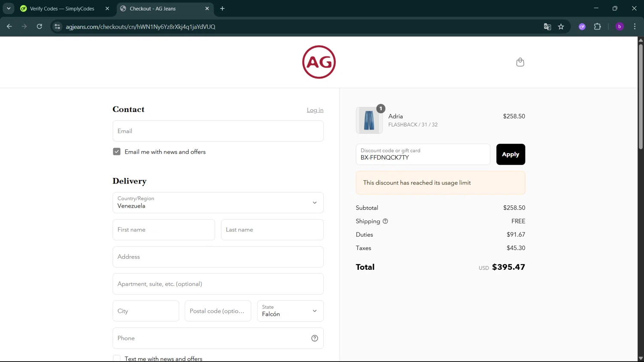Image resolution: width=644 pixels, height=362 pixels.
Task: Select the Checkout - AG Jeans tab
Action: pyautogui.click(x=165, y=9)
